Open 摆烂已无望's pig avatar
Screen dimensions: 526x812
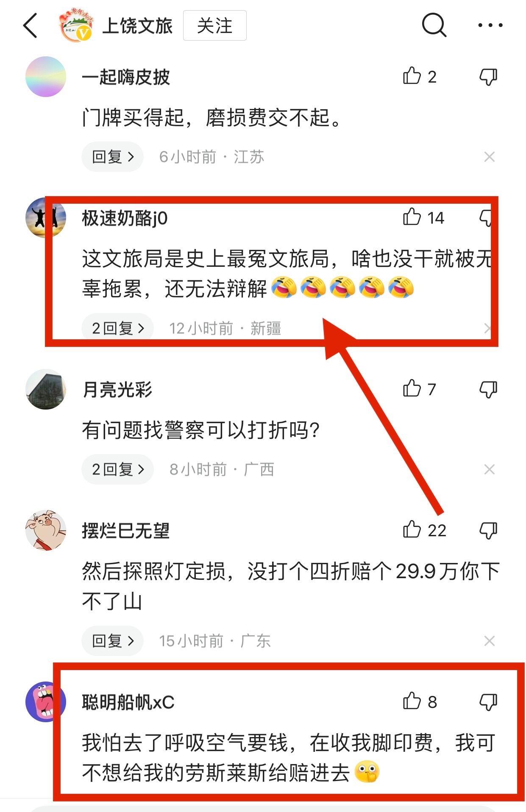(46, 530)
